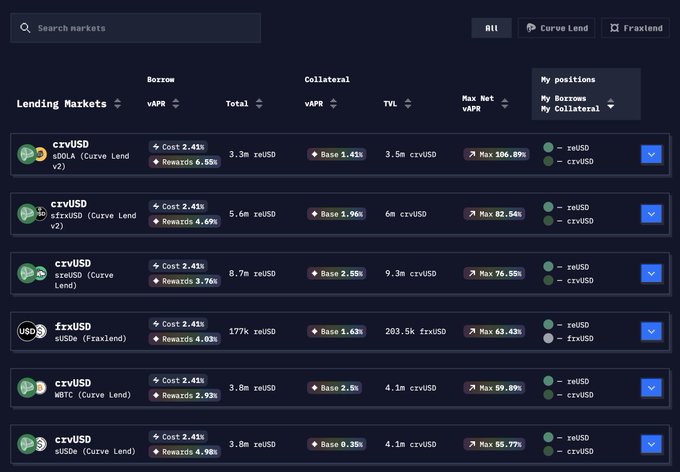The width and height of the screenshot is (680, 472).
Task: Sort by Borrow vAPR column
Action: pyautogui.click(x=176, y=104)
